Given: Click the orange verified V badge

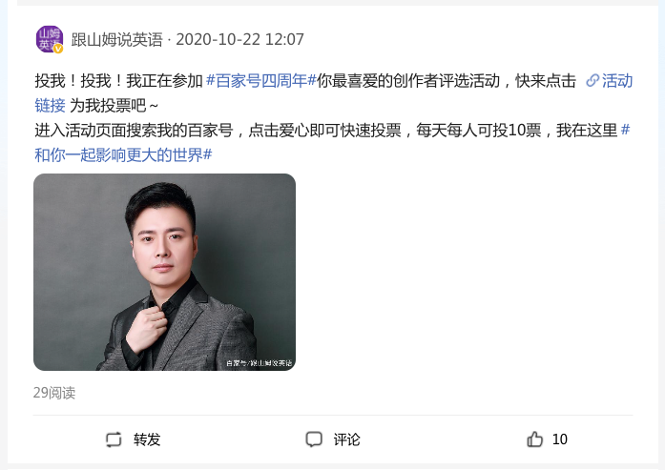Looking at the screenshot, I should pyautogui.click(x=59, y=49).
